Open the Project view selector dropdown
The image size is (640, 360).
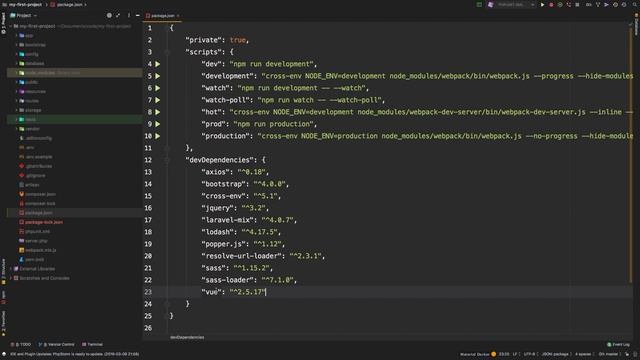24,16
